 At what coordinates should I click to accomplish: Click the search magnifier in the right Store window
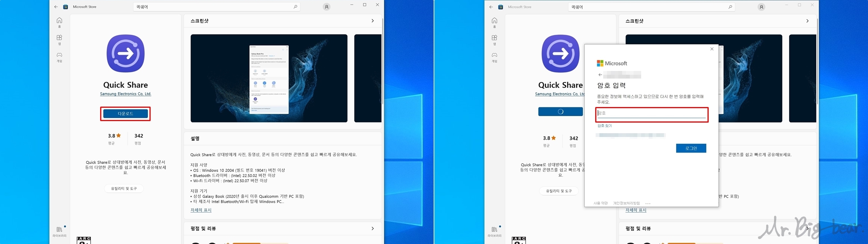tap(730, 7)
